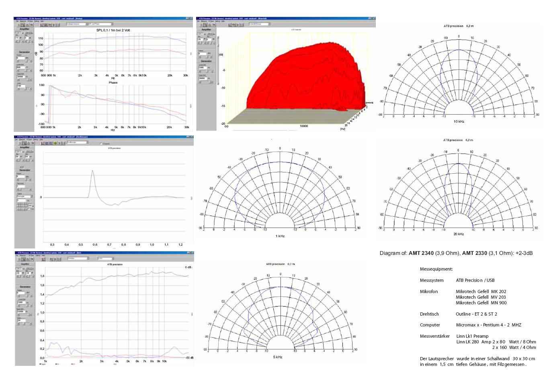Tick the toolbar checkbox in step response window

pyautogui.click(x=101, y=144)
